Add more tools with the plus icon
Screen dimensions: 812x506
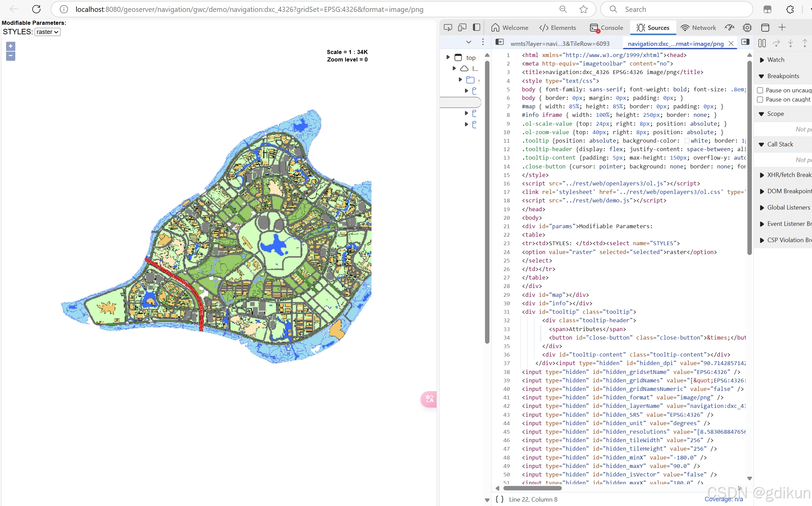pyautogui.click(x=782, y=28)
